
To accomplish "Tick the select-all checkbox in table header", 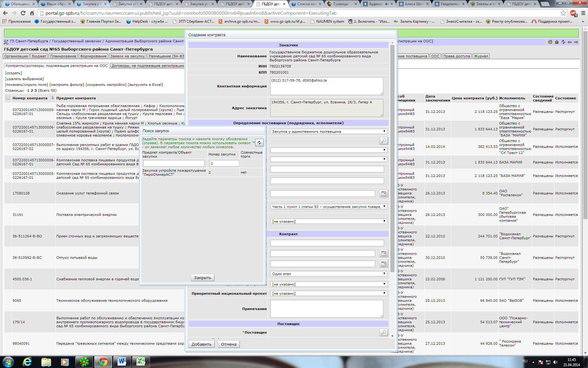I will tap(8, 98).
